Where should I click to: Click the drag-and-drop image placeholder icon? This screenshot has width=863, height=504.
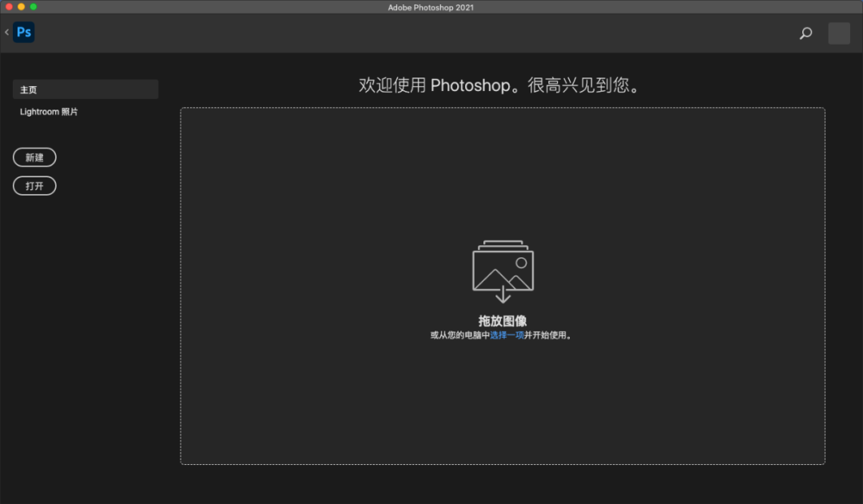503,272
